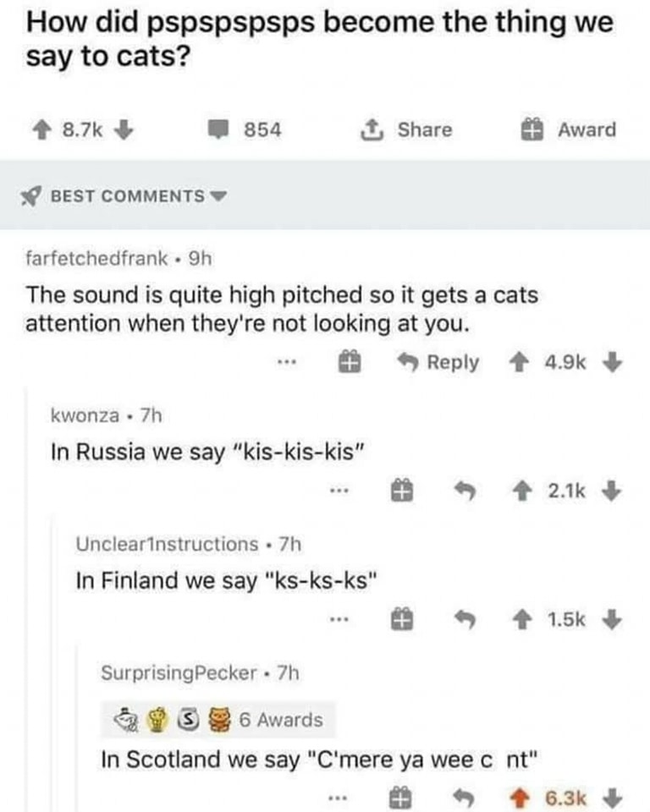Open the 854 comments icon
This screenshot has height=812, width=650.
[218, 129]
